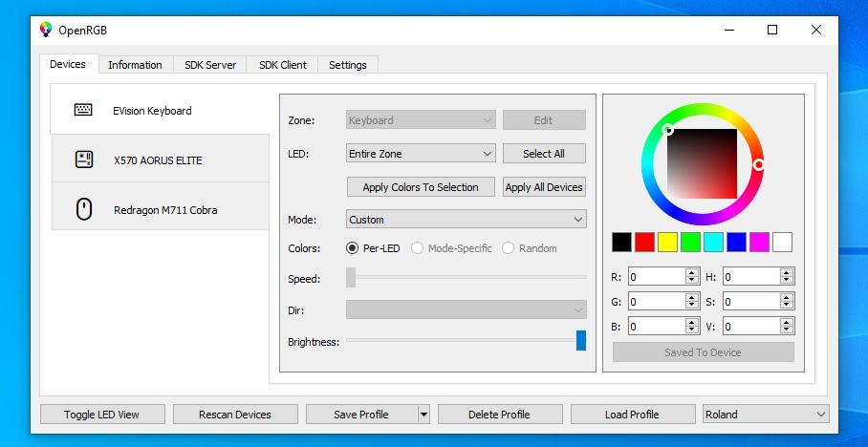
Task: Open the profile dropdown showing Roland
Action: pos(766,415)
